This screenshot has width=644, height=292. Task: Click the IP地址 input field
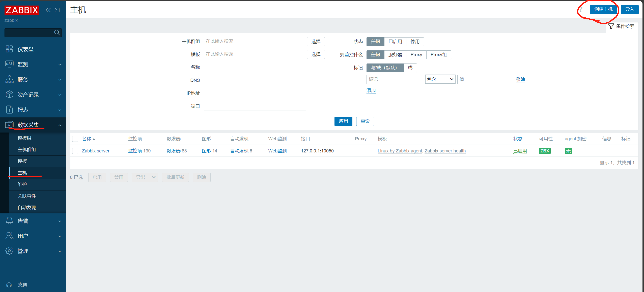(255, 93)
